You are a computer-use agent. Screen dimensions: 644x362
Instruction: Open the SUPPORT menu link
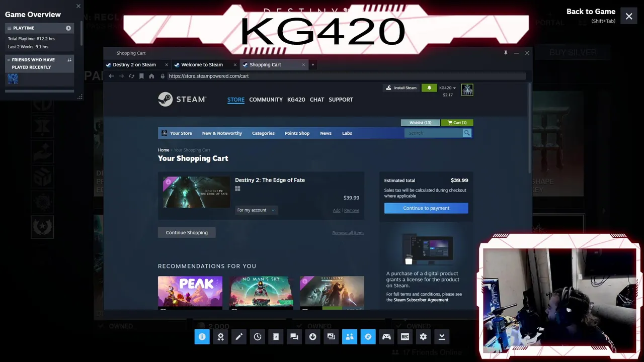[341, 100]
